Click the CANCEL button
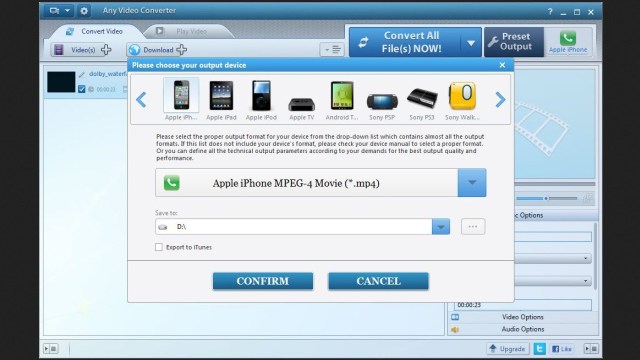This screenshot has width=640, height=360. click(378, 281)
